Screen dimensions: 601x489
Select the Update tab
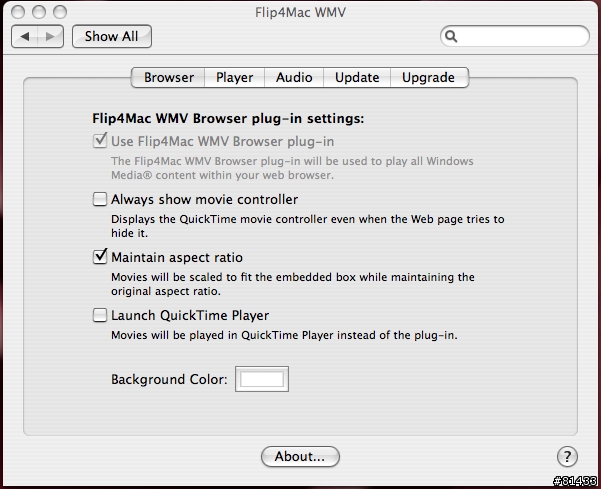(x=357, y=77)
